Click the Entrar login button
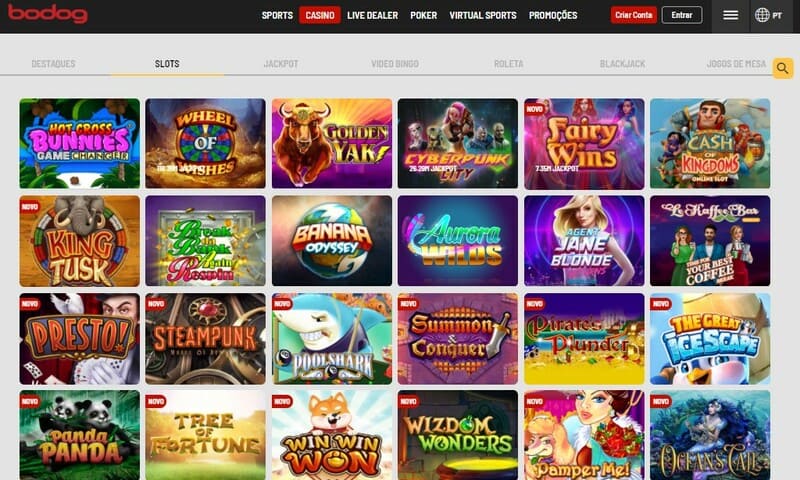Screen dimensions: 800x480 (x=682, y=15)
